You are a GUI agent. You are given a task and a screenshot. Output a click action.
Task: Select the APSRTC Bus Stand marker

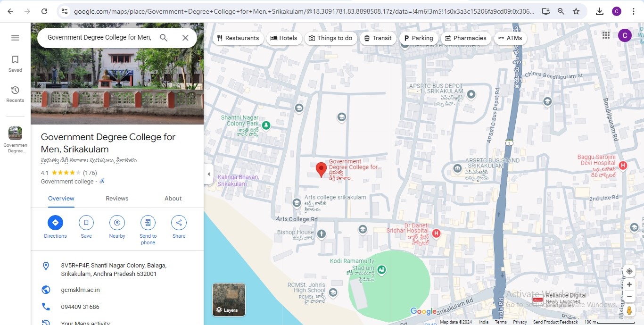(x=457, y=168)
